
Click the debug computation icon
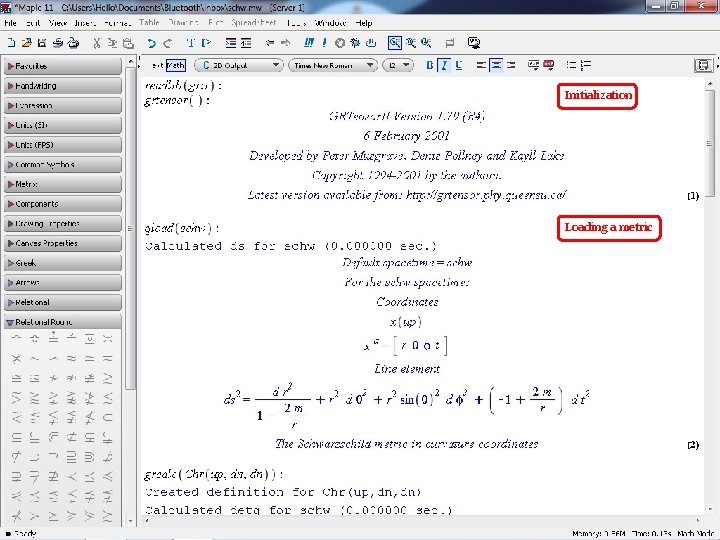click(355, 43)
